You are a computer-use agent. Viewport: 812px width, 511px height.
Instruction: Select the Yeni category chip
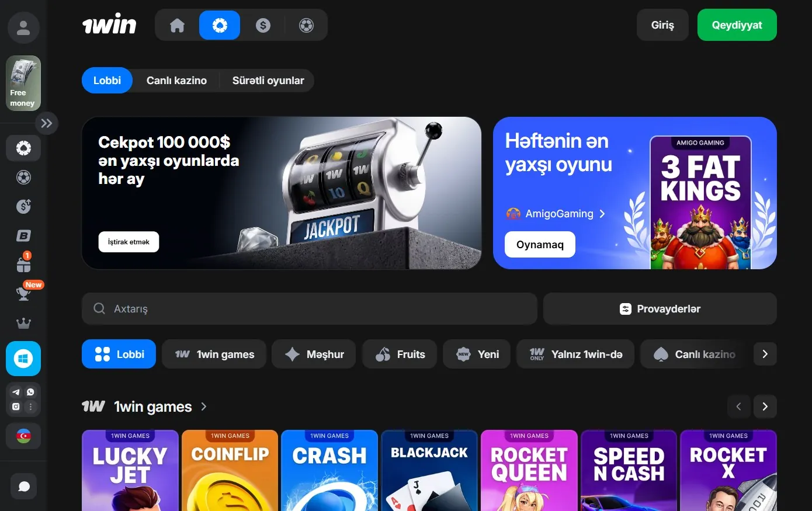click(x=477, y=354)
